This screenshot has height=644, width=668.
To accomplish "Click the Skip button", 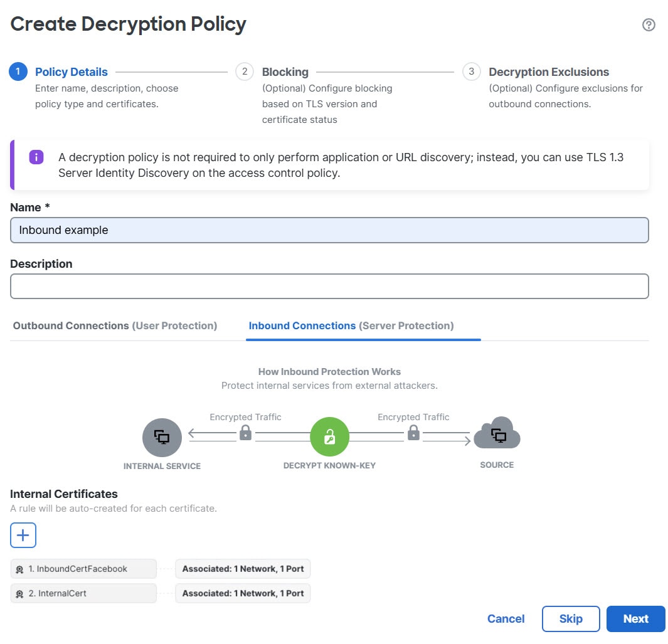I will 570,618.
